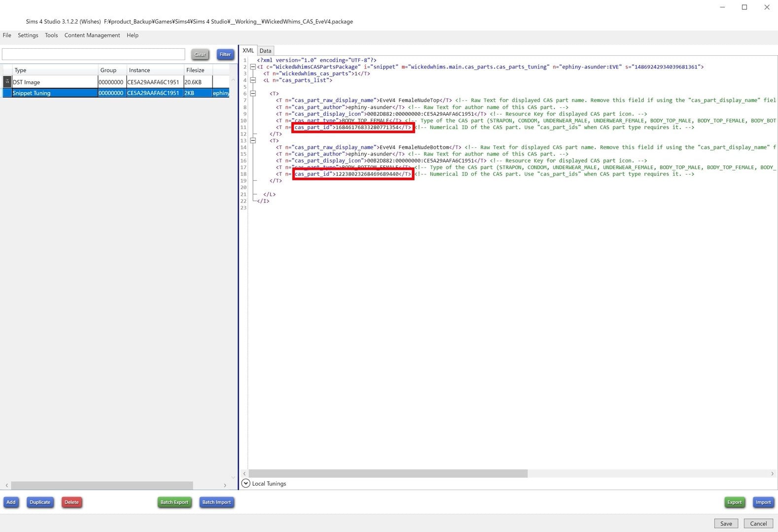Click the resource list down scroll arrow

233,477
